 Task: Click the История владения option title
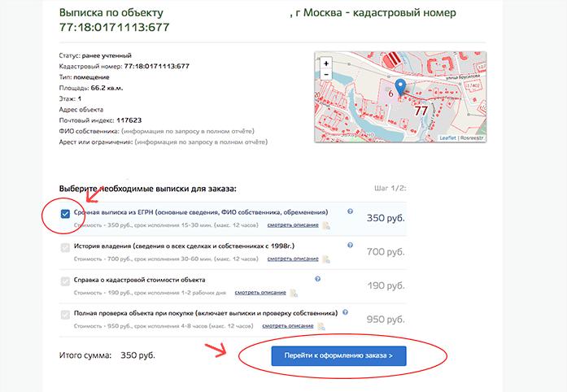click(x=184, y=246)
